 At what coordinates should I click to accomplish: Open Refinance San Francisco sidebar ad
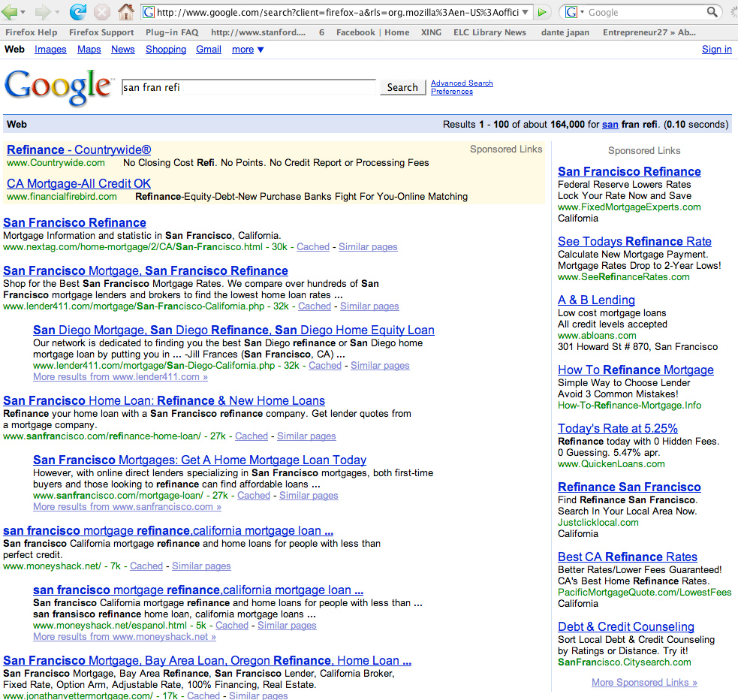click(x=629, y=487)
